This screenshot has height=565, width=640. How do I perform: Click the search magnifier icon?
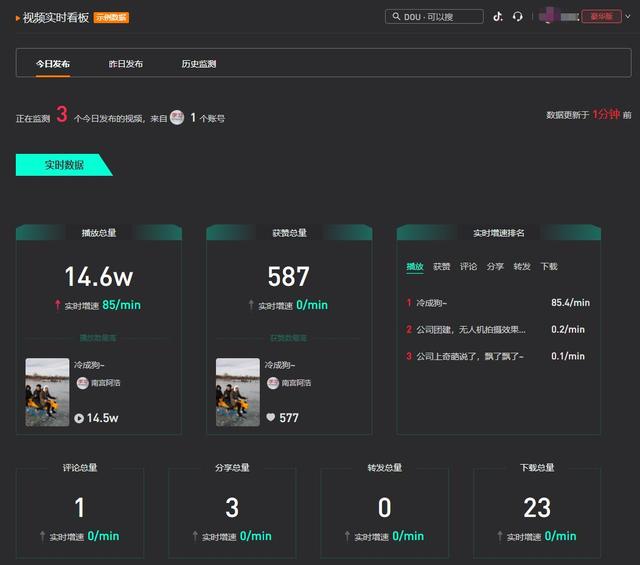(395, 17)
